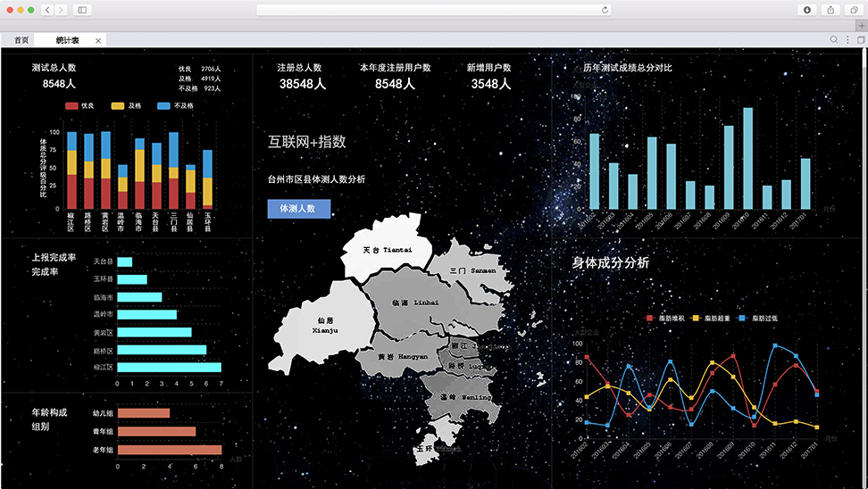The height and width of the screenshot is (489, 868).
Task: Switch to the 首页 tab
Action: [21, 40]
